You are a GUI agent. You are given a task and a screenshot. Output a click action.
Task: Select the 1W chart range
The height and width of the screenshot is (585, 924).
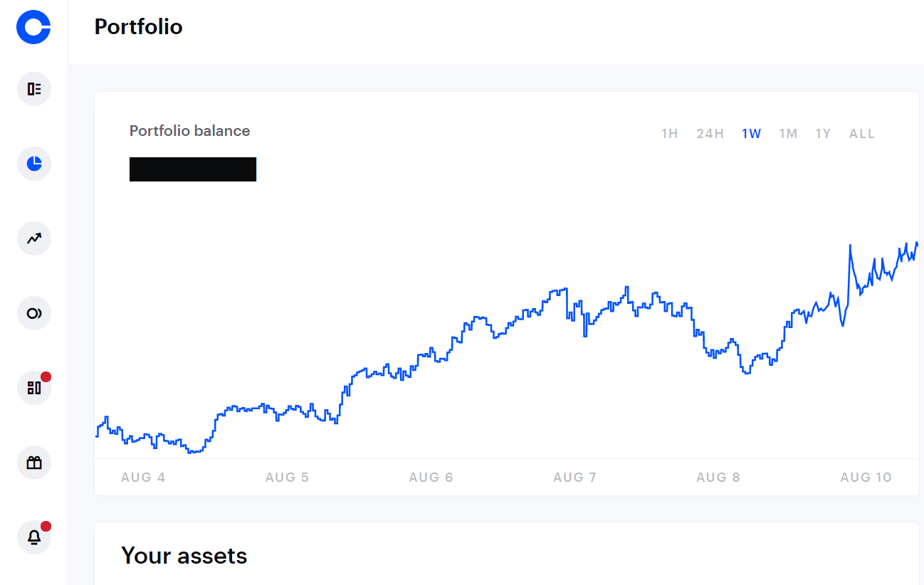click(751, 134)
